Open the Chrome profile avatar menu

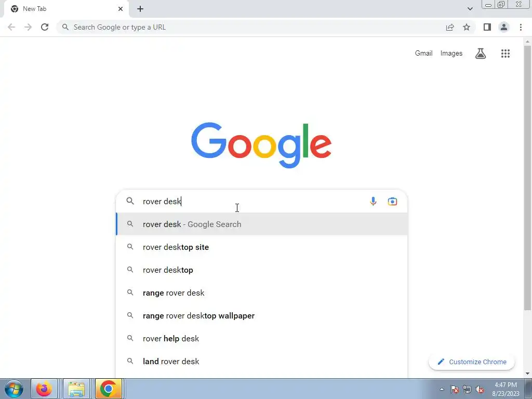pos(504,27)
